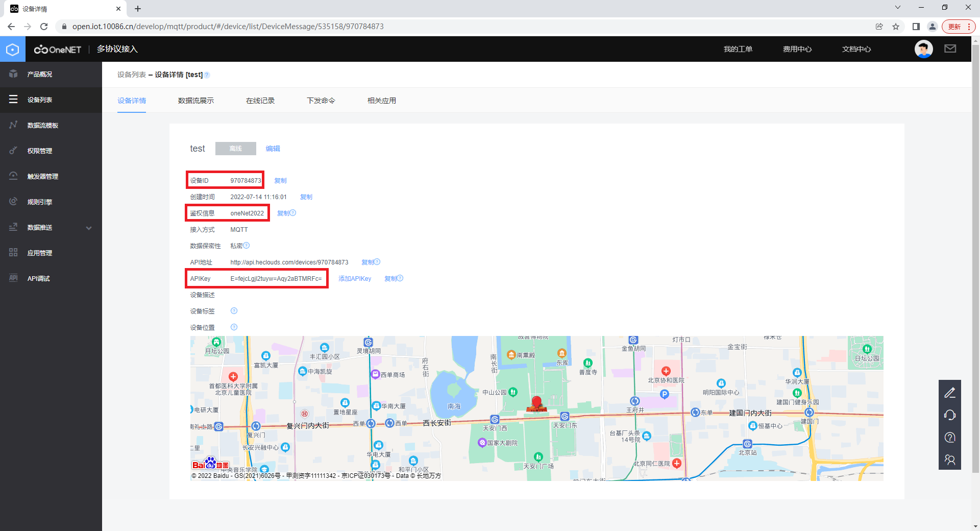Image resolution: width=980 pixels, height=531 pixels.
Task: Click the mail envelope icon in header
Action: click(x=950, y=49)
